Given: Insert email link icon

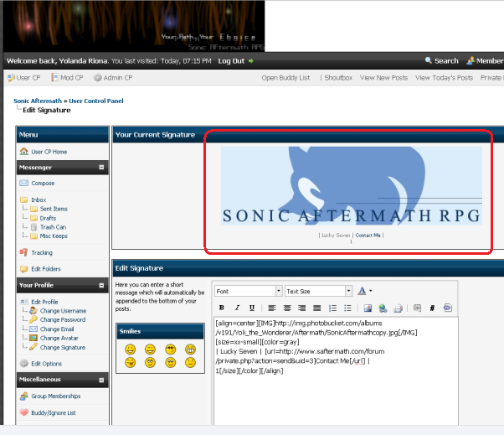Looking at the screenshot, I should [x=398, y=308].
